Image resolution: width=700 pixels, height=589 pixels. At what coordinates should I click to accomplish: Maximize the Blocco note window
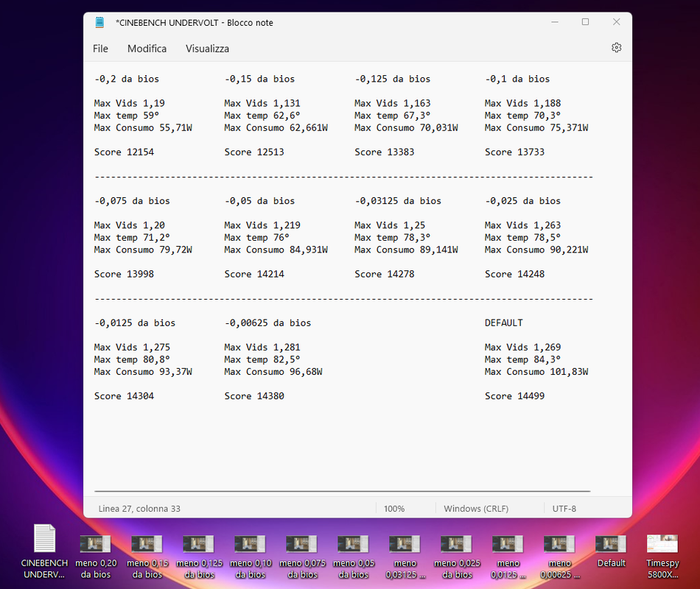pos(585,22)
